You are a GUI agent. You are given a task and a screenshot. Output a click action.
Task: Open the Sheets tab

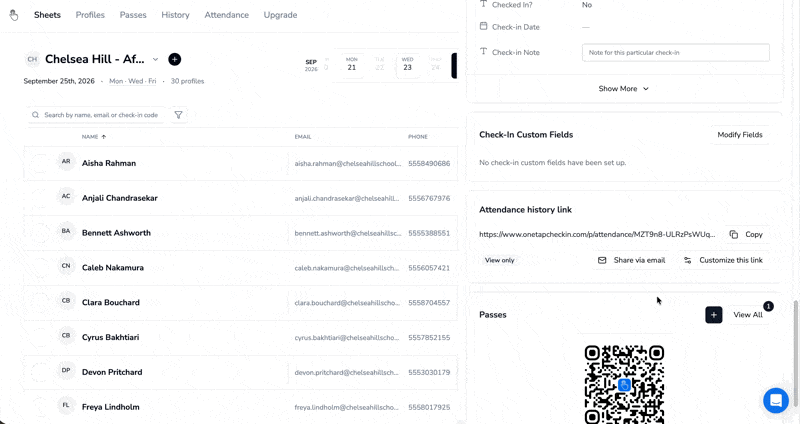pyautogui.click(x=47, y=15)
